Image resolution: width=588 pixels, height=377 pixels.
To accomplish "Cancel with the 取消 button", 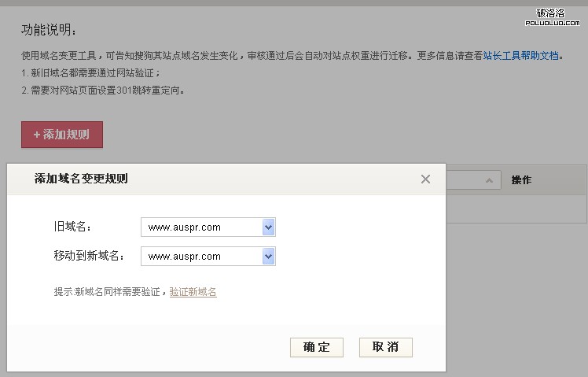I will (385, 347).
